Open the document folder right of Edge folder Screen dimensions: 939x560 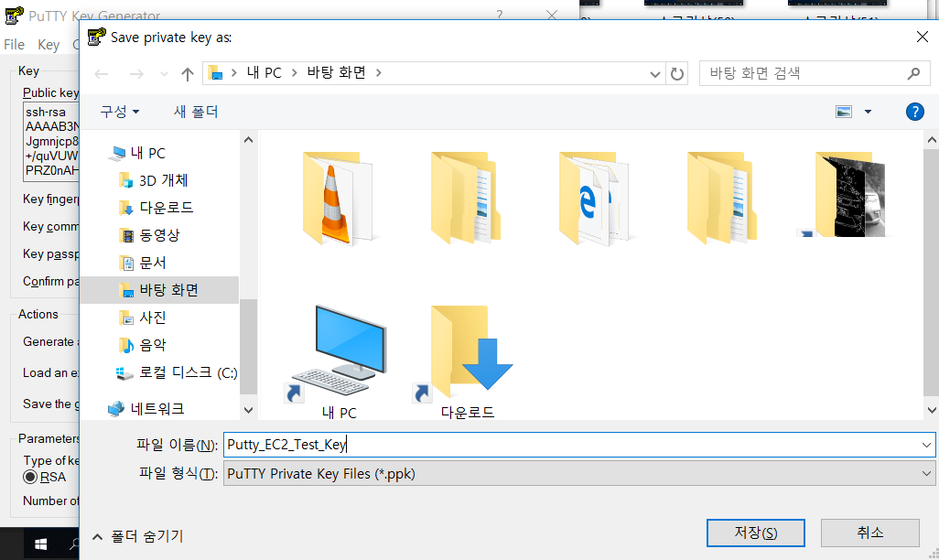coord(721,199)
